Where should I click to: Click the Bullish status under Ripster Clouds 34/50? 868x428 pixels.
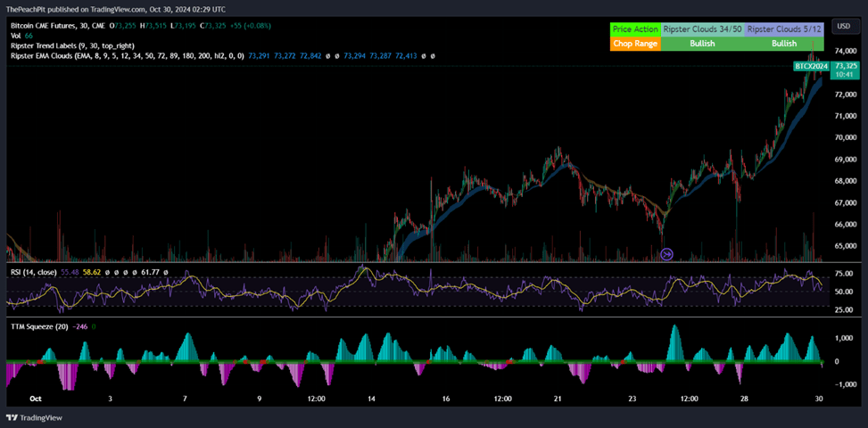point(702,43)
